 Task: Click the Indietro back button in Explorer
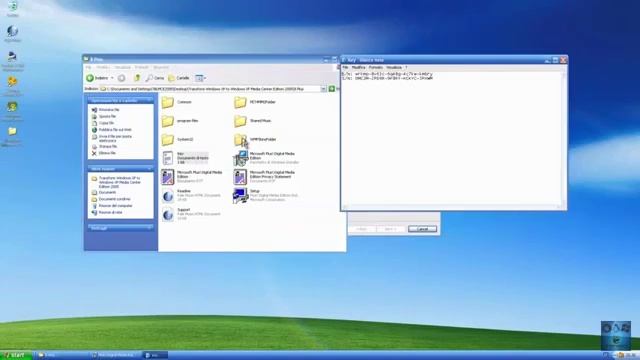pos(97,78)
